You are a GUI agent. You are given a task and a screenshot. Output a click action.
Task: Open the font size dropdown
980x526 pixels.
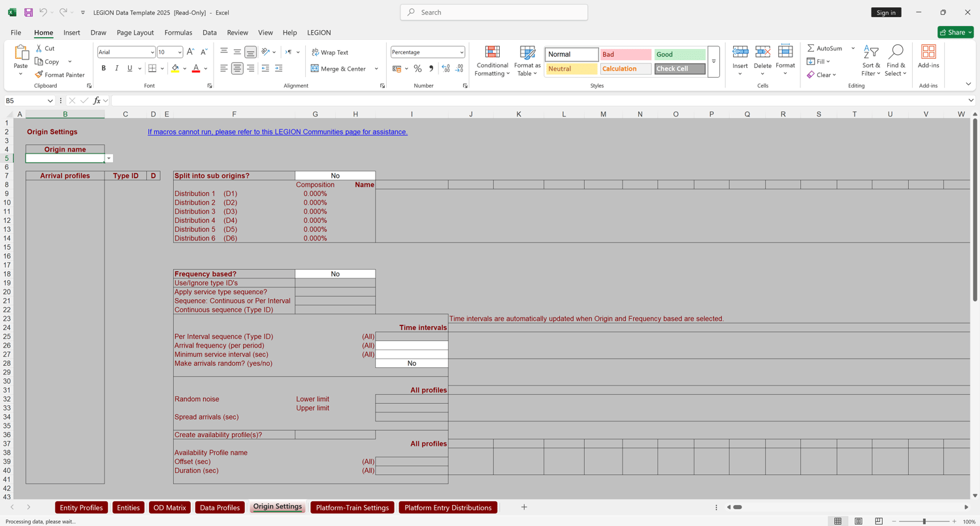(x=180, y=52)
